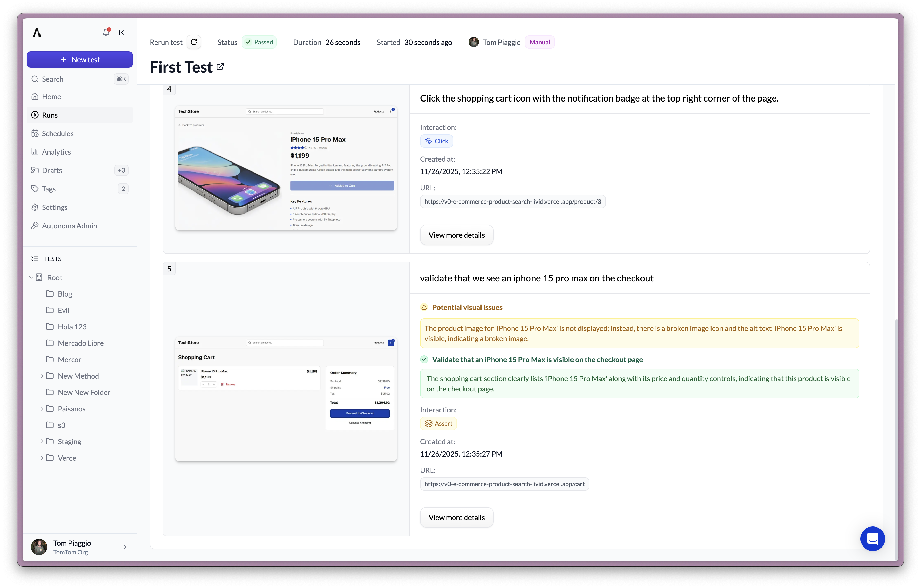Open First Test via the external link icon
This screenshot has height=588, width=921.
point(220,66)
